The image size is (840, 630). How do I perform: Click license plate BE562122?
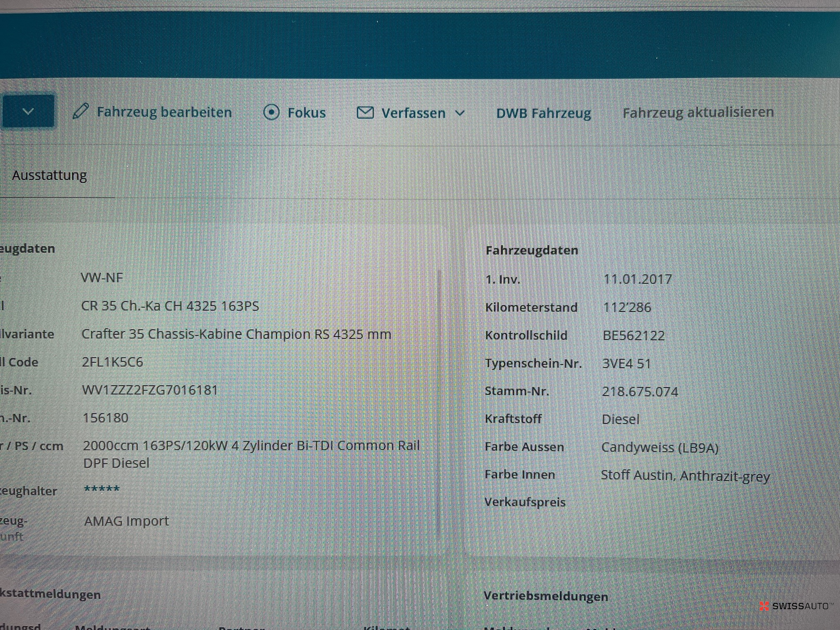(x=634, y=335)
